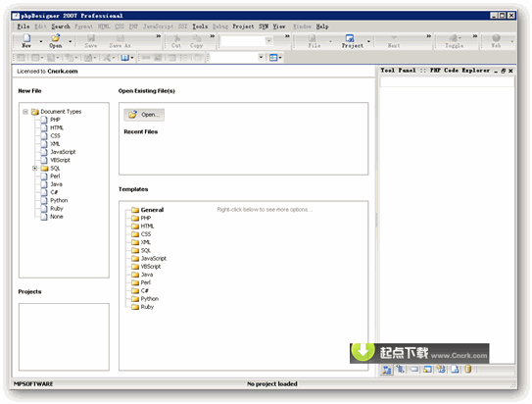Click the greyed Save toolbar icon
Image resolution: width=532 pixels, height=404 pixels.
pyautogui.click(x=91, y=37)
